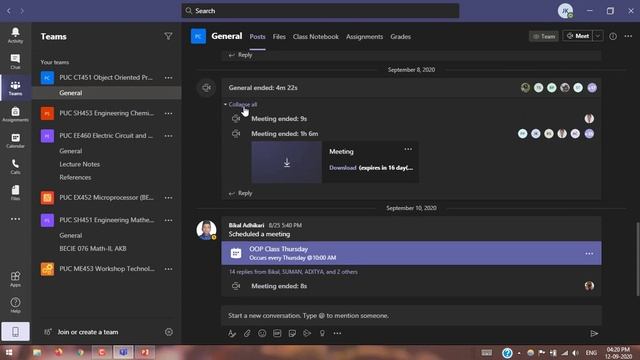Select BECIE 076 Math-II AKB channel
This screenshot has width=640, height=360.
pos(93,248)
